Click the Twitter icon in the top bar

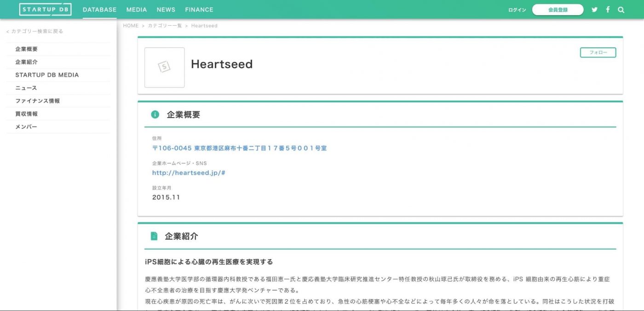click(595, 9)
